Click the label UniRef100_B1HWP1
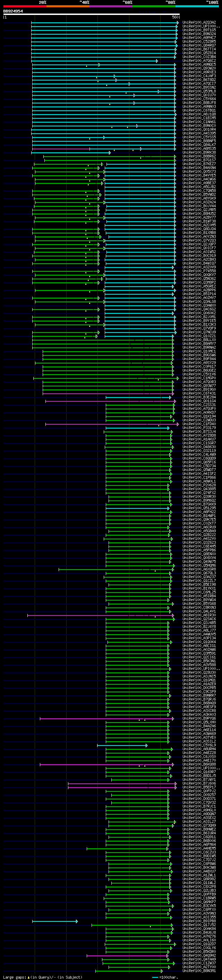The image size is (222, 980). (x=199, y=516)
